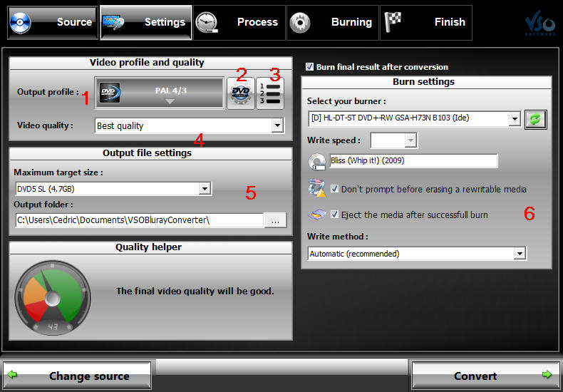
Task: Click the text 'The final video quality will be good.'
Action: coord(195,291)
